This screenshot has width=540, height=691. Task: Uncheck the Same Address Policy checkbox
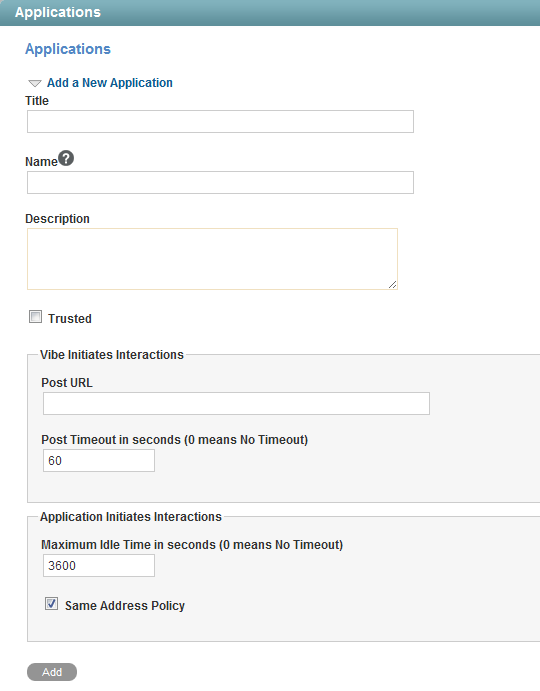(51, 603)
